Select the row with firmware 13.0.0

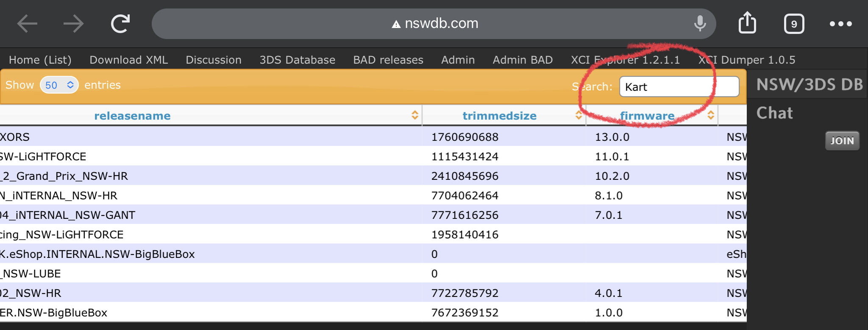373,137
